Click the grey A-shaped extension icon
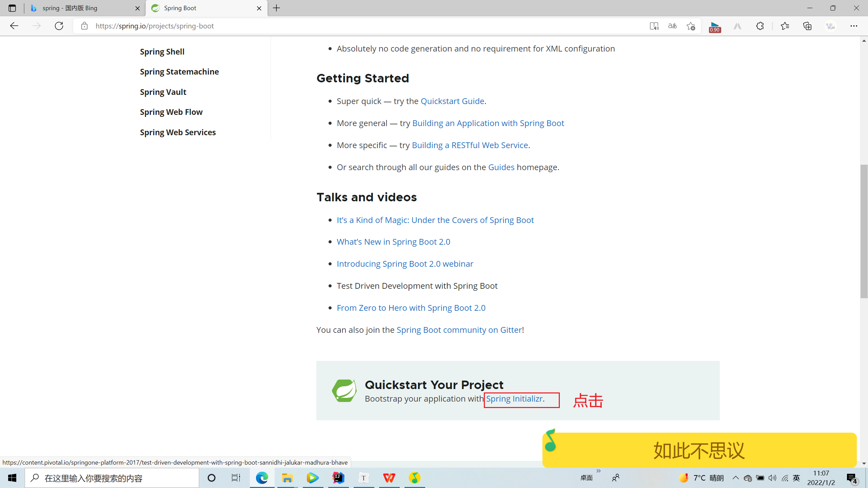 pos(737,26)
